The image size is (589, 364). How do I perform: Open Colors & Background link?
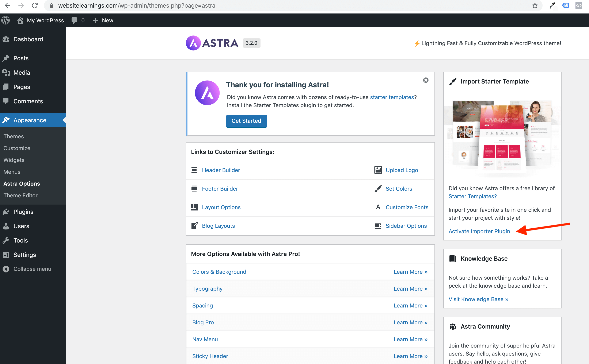pyautogui.click(x=219, y=272)
